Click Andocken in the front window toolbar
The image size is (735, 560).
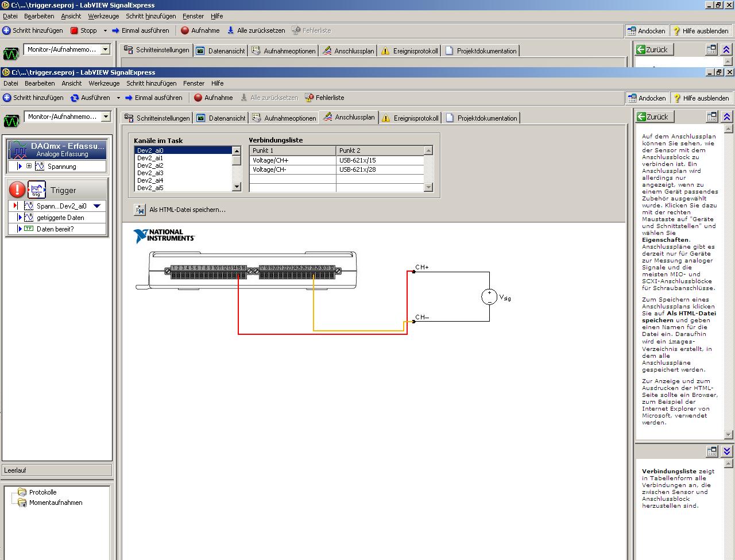point(647,98)
